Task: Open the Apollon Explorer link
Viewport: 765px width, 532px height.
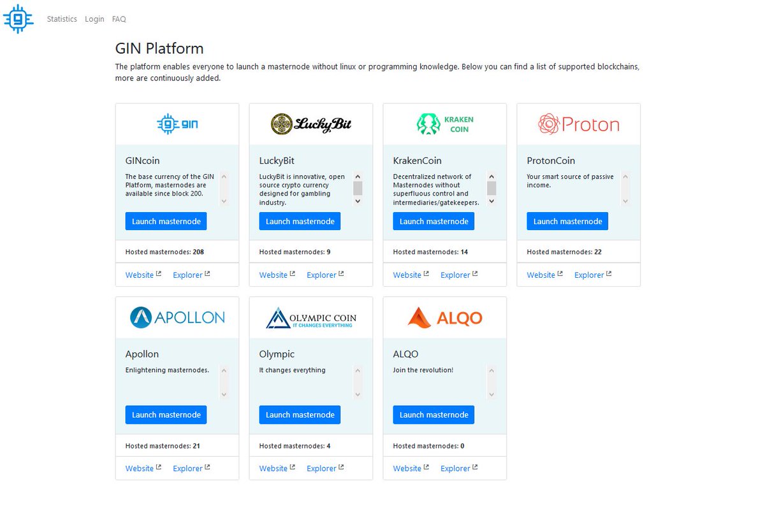Action: pyautogui.click(x=187, y=468)
